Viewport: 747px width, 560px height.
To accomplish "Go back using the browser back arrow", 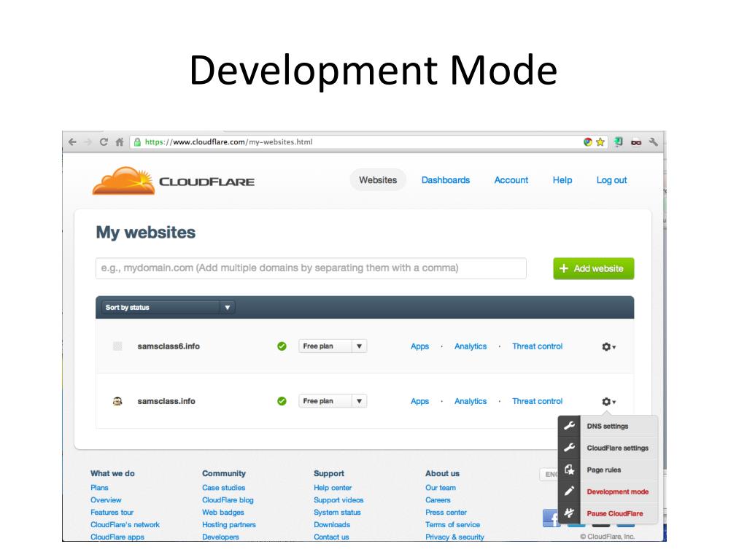I will (x=72, y=142).
